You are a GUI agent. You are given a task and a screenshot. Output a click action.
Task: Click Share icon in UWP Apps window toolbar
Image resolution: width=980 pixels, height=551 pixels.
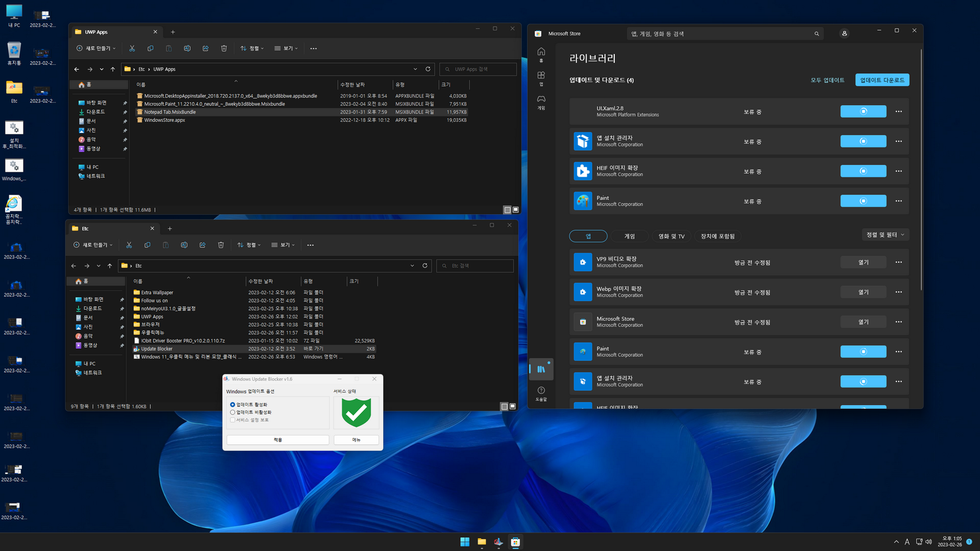pyautogui.click(x=206, y=48)
